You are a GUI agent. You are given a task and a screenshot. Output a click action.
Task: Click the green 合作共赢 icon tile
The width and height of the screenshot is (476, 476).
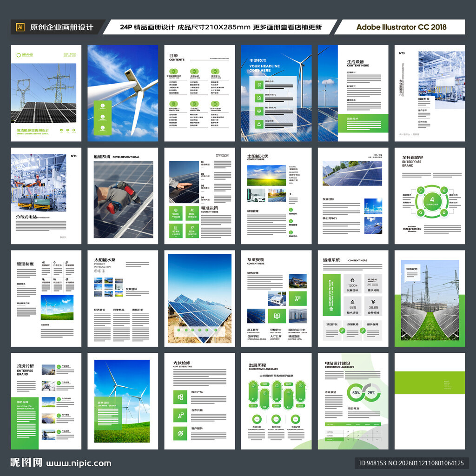click(x=180, y=415)
